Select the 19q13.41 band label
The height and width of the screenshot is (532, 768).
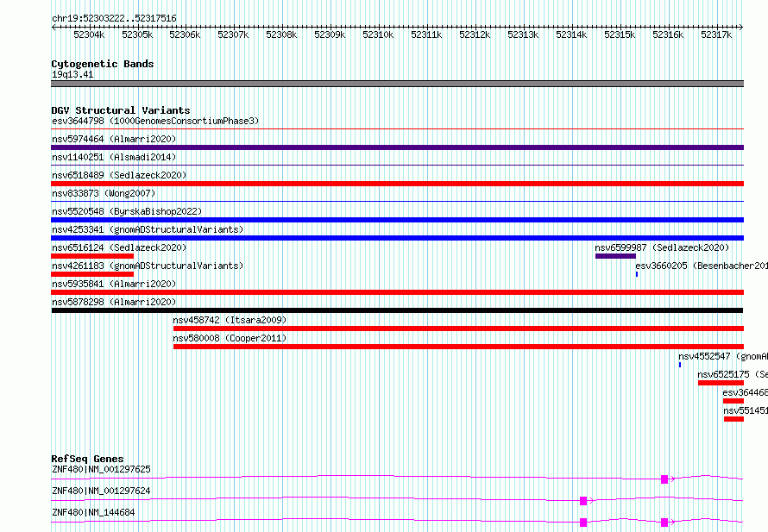(x=72, y=74)
